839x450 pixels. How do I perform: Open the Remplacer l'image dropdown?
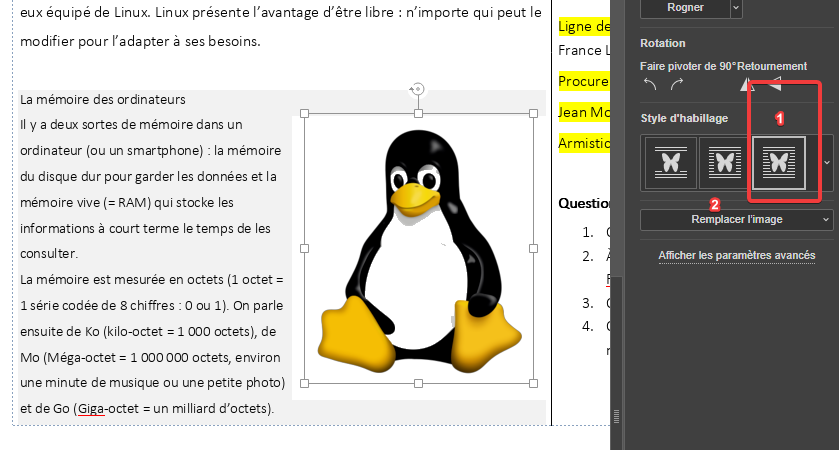[x=737, y=219]
